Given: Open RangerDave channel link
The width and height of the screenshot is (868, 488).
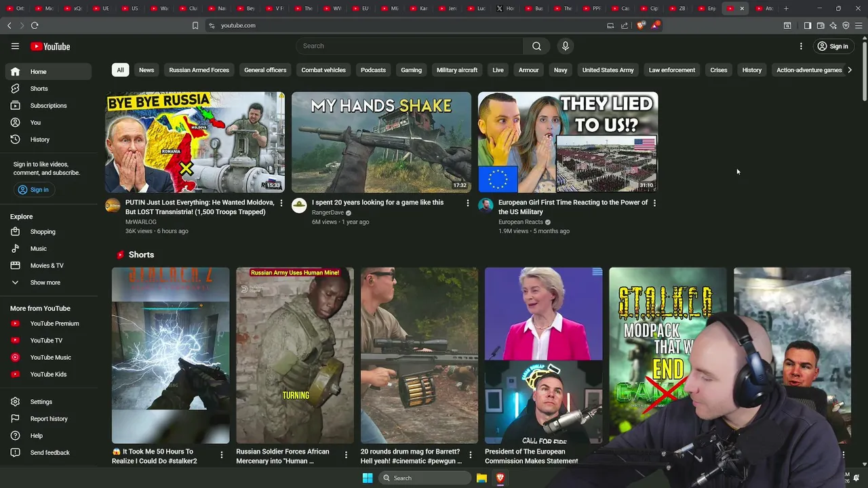Looking at the screenshot, I should point(328,213).
